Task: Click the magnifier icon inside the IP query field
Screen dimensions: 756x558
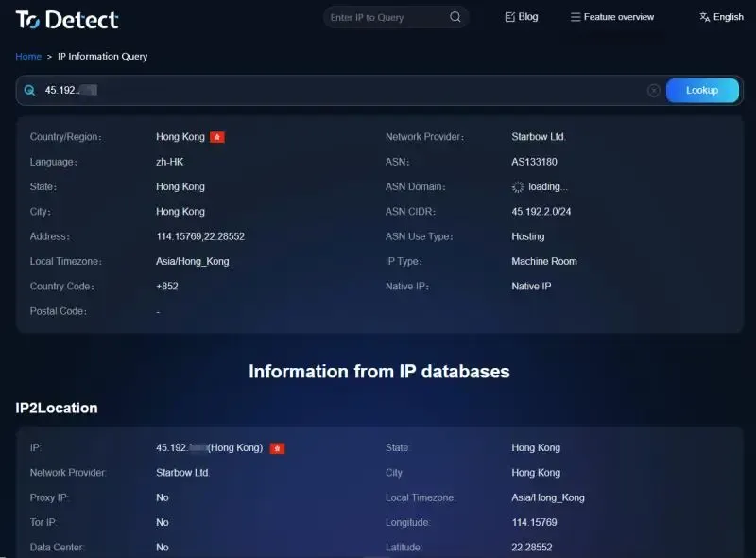Action: 30,89
